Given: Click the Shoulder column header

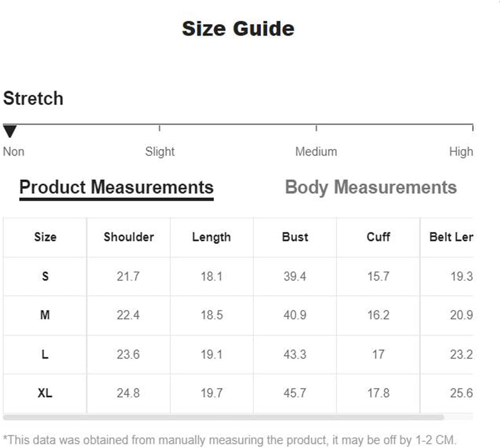Looking at the screenshot, I should tap(129, 237).
